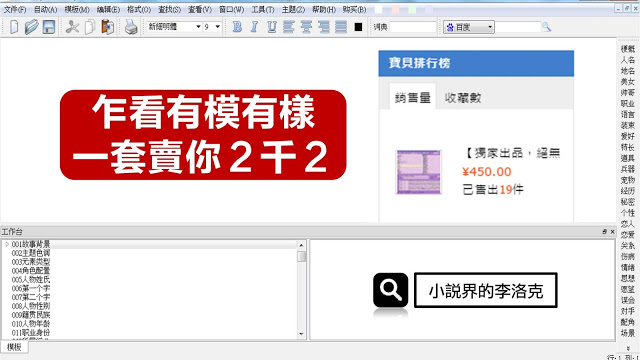Paste using the clipboard icon
Viewport: 640px width, 360px height.
tap(107, 27)
